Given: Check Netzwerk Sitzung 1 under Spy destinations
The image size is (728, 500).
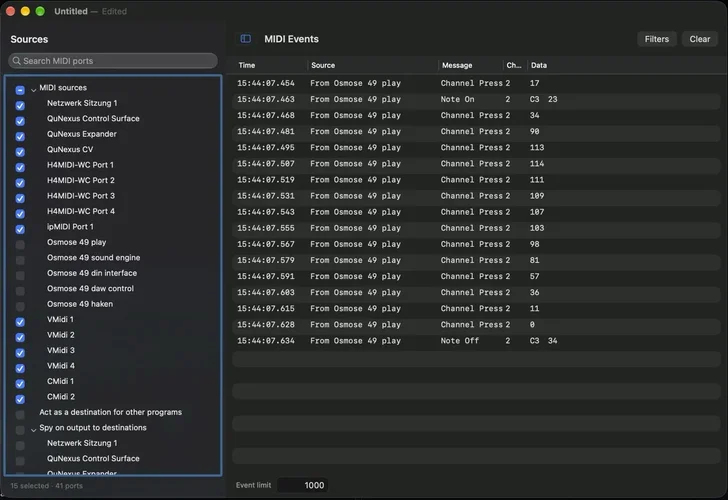Looking at the screenshot, I should tap(20, 445).
